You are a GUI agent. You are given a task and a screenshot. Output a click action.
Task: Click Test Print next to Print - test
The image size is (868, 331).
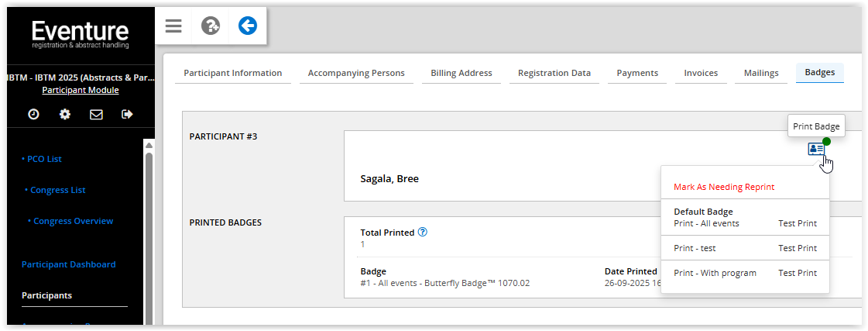point(798,248)
